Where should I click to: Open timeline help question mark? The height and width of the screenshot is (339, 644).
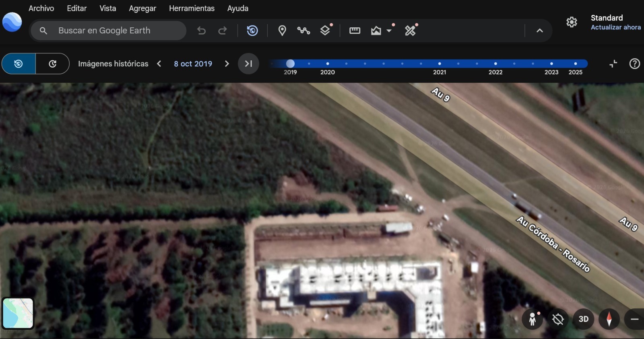click(x=634, y=64)
